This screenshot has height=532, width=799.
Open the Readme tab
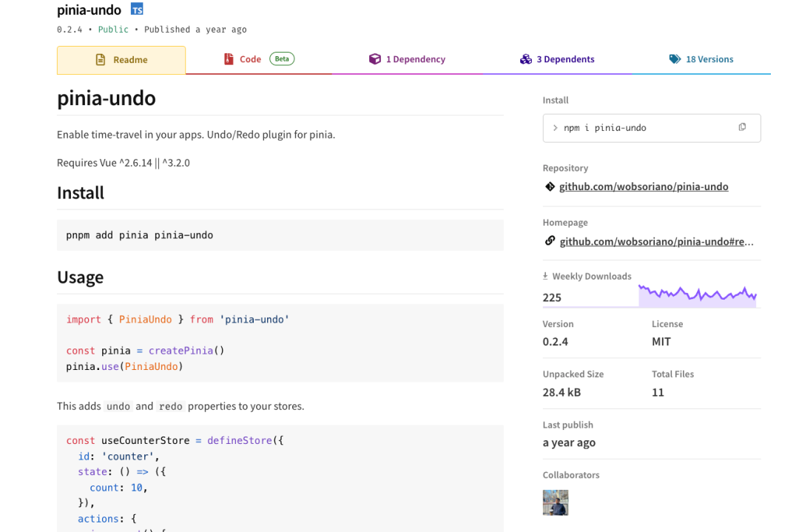click(121, 60)
